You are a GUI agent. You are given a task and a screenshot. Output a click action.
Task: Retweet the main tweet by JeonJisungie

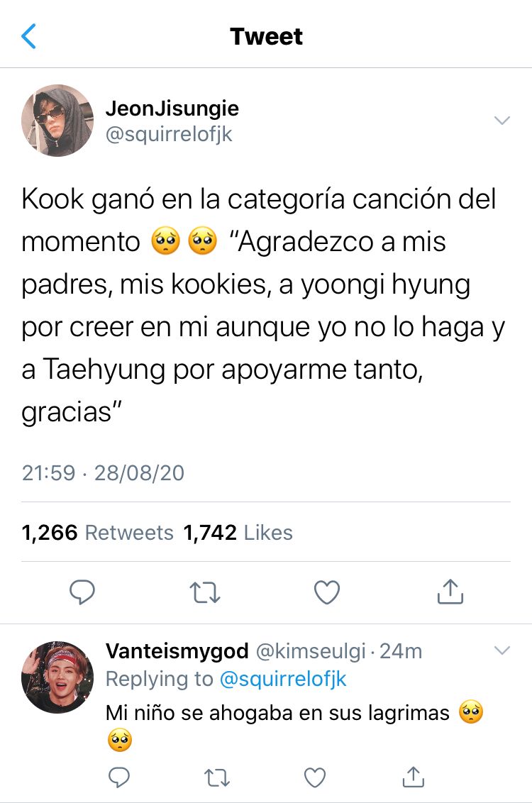click(205, 592)
